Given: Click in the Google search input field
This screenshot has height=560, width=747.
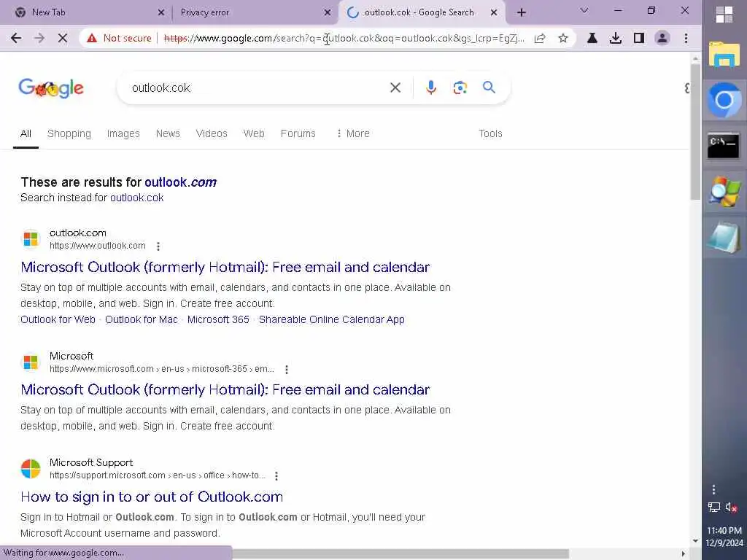Looking at the screenshot, I should pos(258,87).
